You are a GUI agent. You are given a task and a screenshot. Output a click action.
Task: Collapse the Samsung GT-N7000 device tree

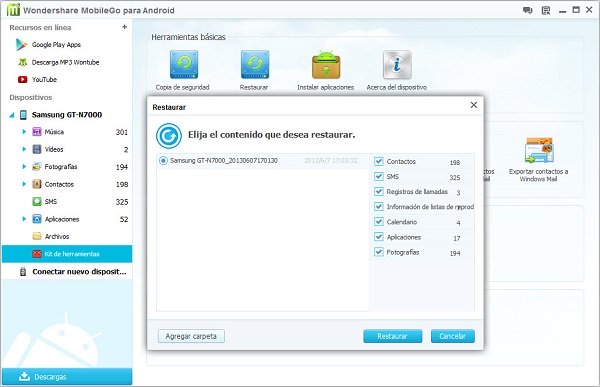click(x=11, y=115)
